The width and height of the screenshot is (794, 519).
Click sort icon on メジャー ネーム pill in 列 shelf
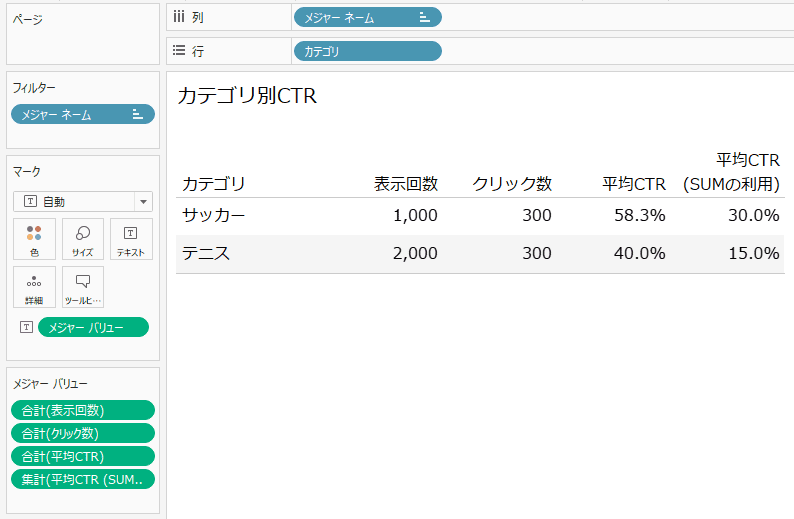tap(424, 17)
